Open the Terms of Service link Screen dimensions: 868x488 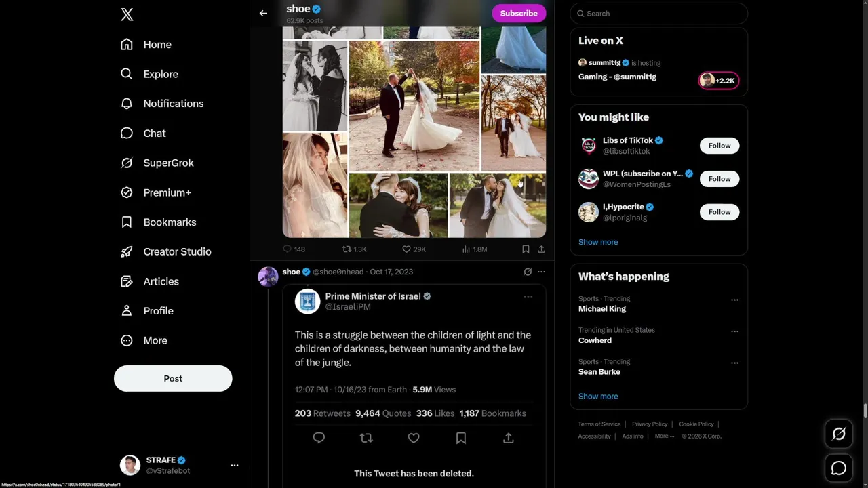[599, 424]
